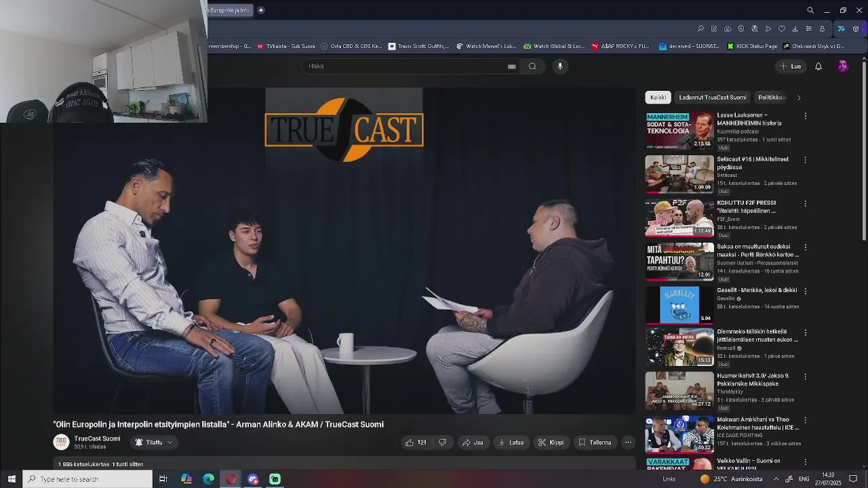The image size is (868, 488).
Task: Open Saksa on muuttunut video title
Action: [758, 251]
